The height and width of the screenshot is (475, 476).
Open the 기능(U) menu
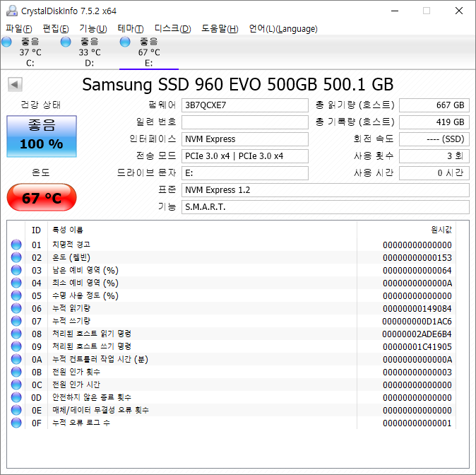(x=93, y=29)
